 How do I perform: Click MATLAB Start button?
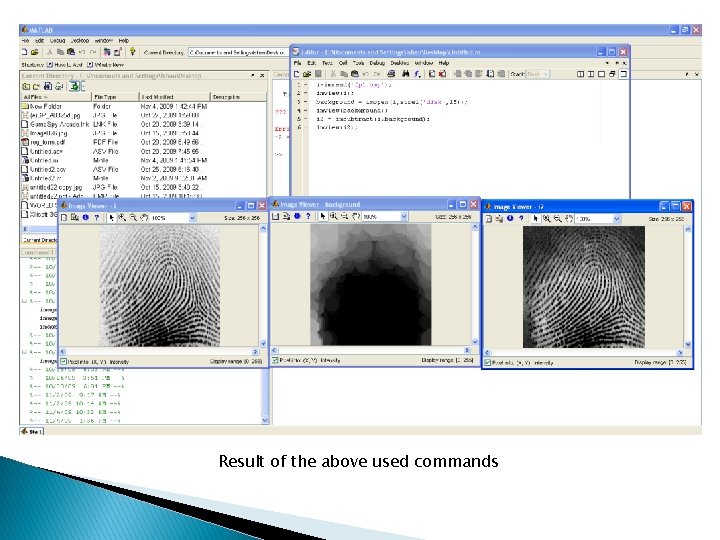pyautogui.click(x=32, y=431)
